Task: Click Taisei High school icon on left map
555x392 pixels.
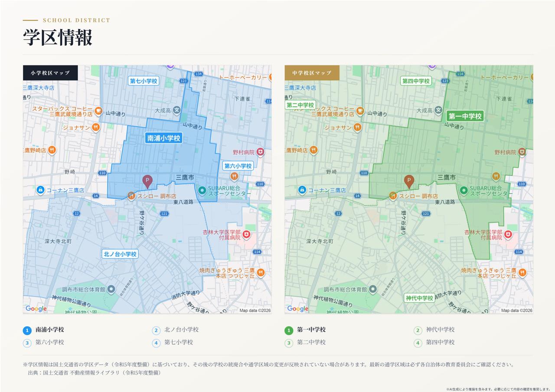Action: [176, 110]
